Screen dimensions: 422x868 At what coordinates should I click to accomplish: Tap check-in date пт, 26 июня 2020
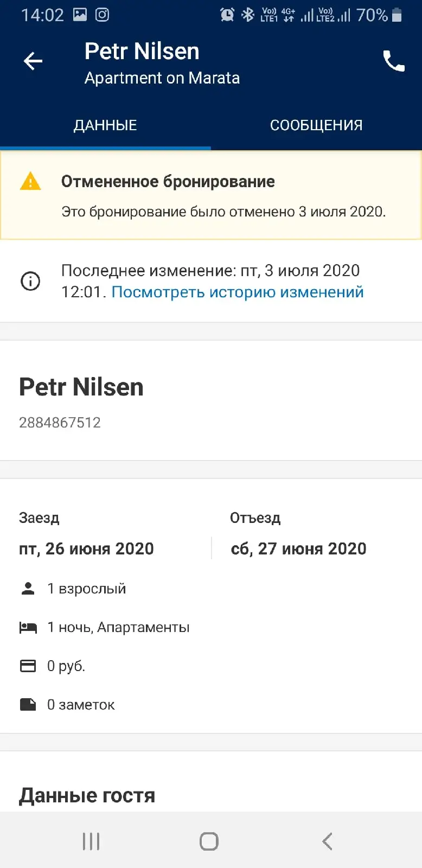86,549
